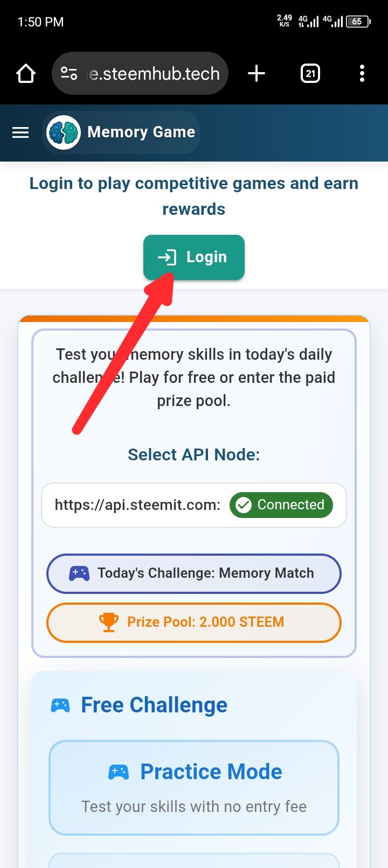Open the hamburger navigation menu
Screen dimensions: 388x868
(20, 132)
